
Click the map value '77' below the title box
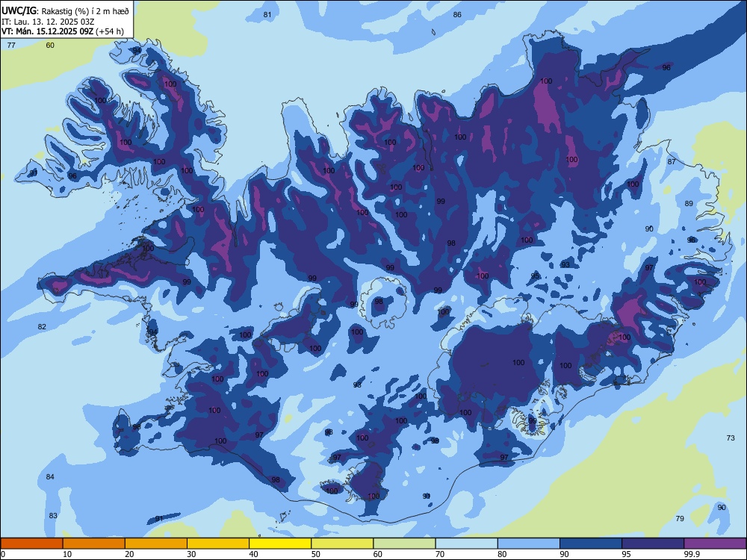11,46
